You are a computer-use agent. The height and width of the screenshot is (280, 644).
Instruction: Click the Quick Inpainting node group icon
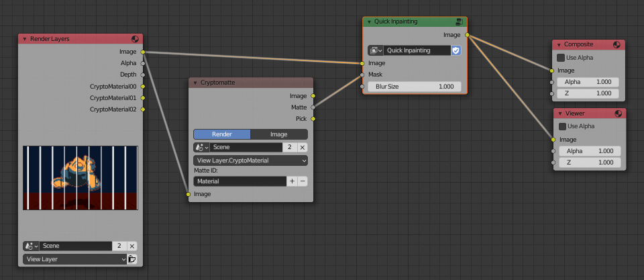point(460,22)
